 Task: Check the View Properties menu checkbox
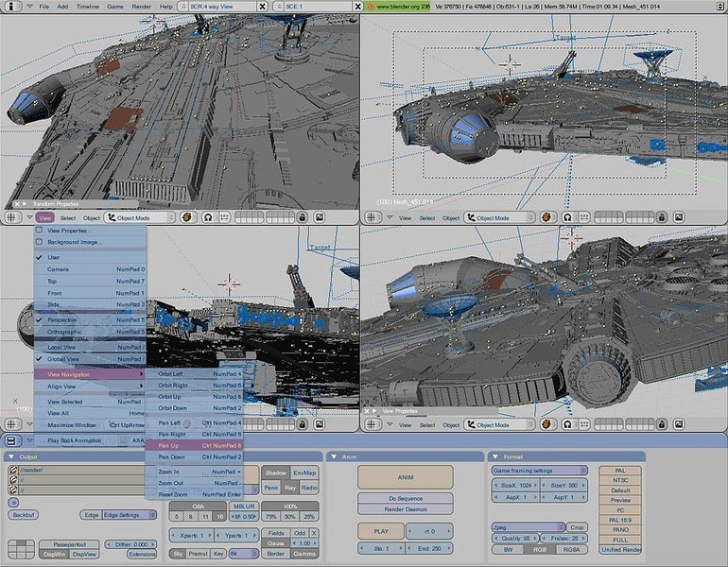pos(40,231)
